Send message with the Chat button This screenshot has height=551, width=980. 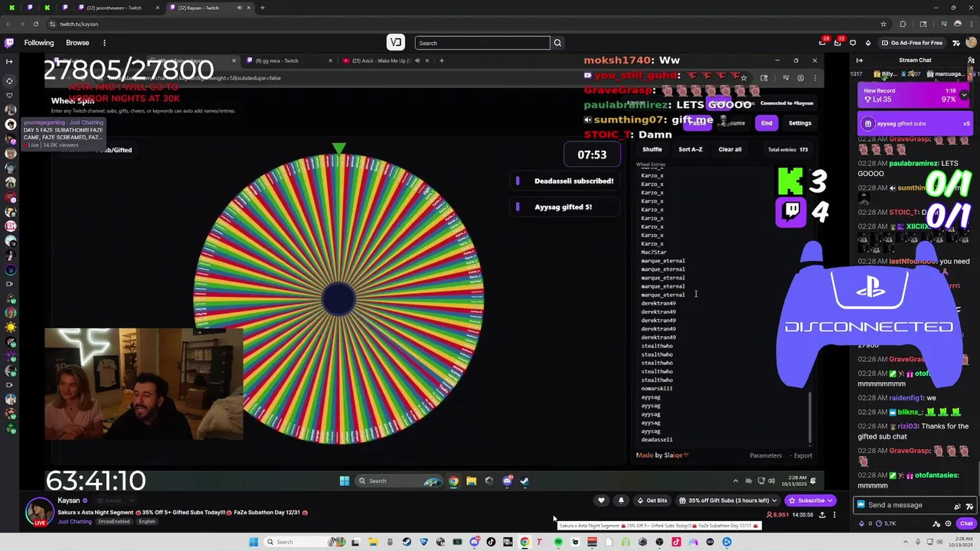(x=966, y=523)
